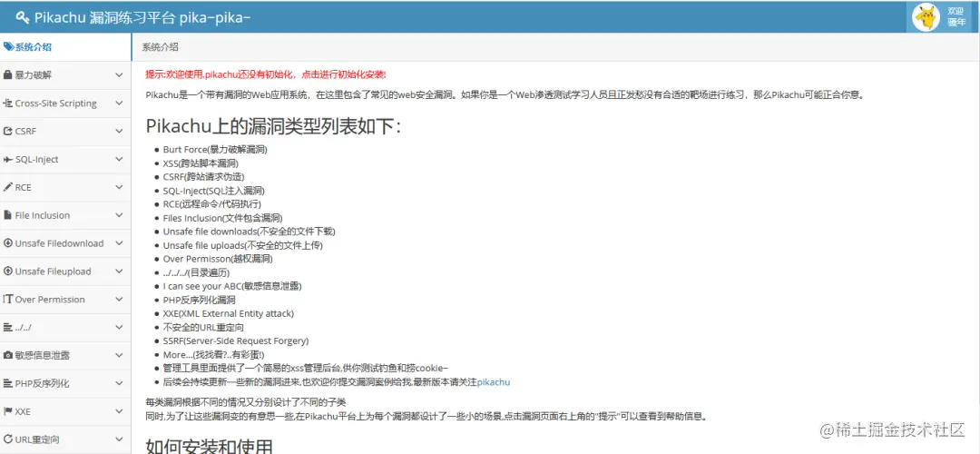Expand the File Inclusion chevron
Image resolution: width=980 pixels, height=454 pixels.
[x=120, y=215]
